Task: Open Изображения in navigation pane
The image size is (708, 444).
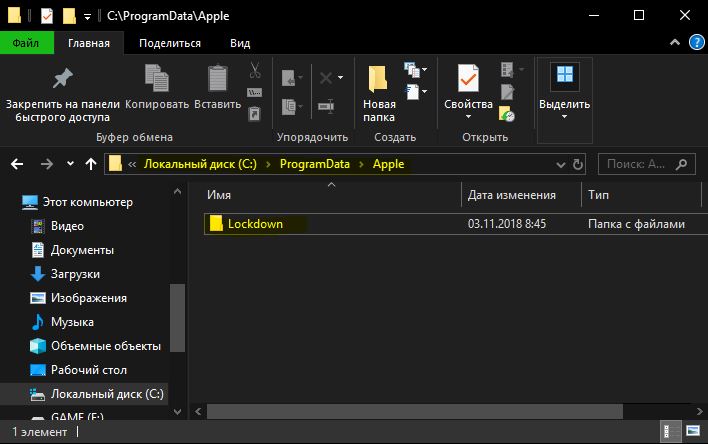Action: [88, 298]
